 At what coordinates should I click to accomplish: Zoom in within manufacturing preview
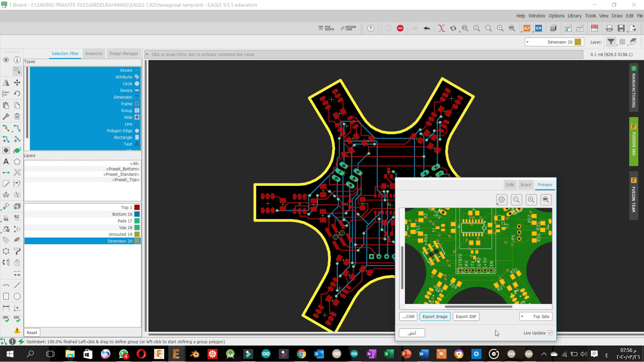click(x=531, y=200)
